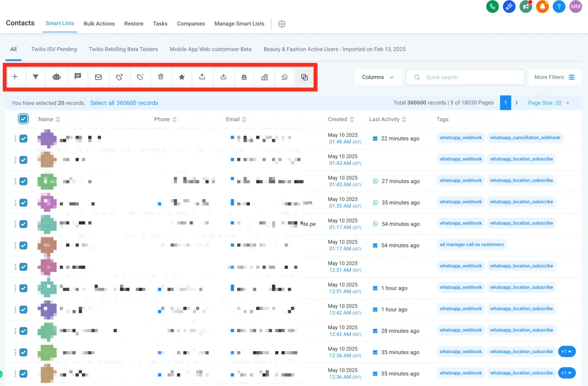Click the Export contacts upload icon
Screen dimensions: 588x386
click(202, 77)
